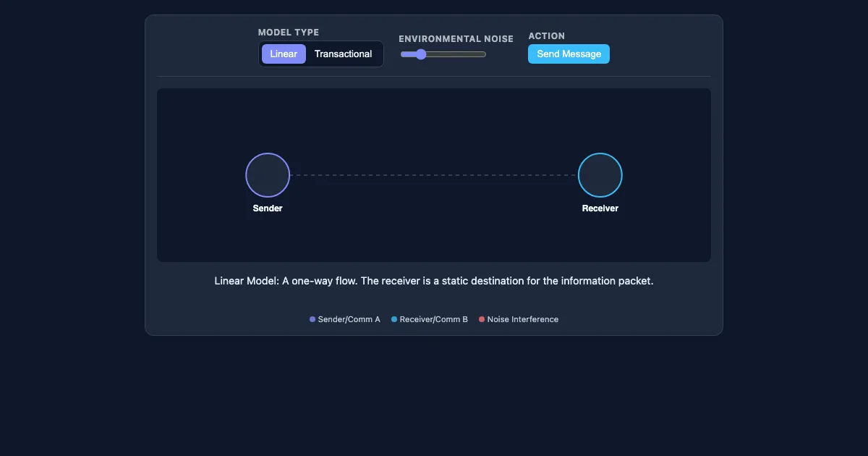Viewport: 868px width, 456px height.
Task: Click the Linear Model description text
Action: tap(434, 281)
